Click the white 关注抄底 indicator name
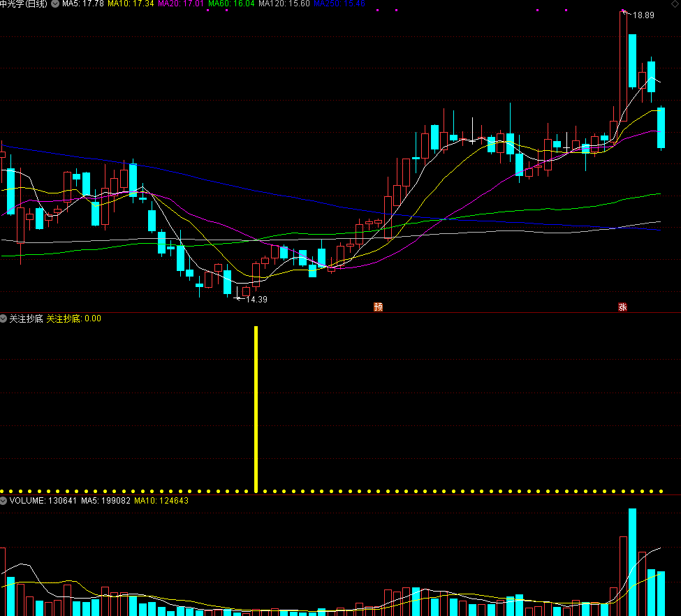681x616 pixels. coord(26,318)
